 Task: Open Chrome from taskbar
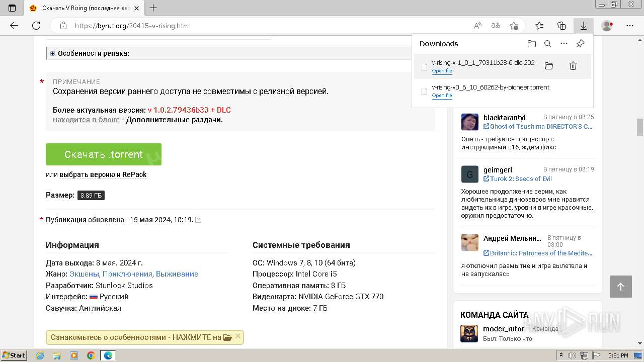pos(91,355)
